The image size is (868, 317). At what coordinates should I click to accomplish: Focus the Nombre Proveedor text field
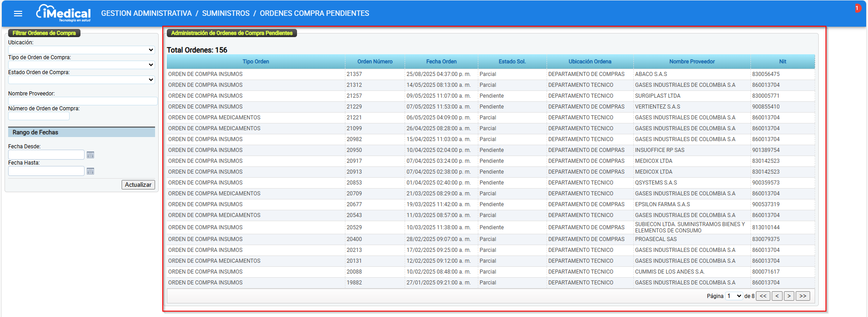(83, 101)
